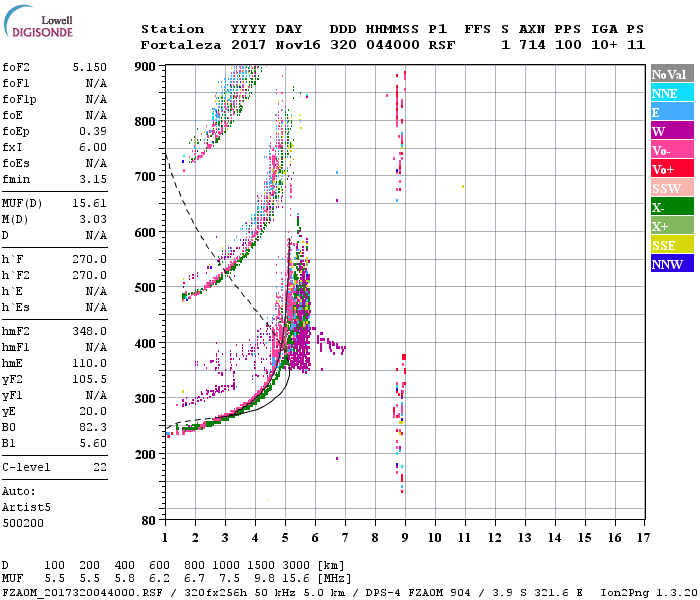Click the 15.6 MUF table value
The height and width of the screenshot is (600, 700).
point(296,579)
